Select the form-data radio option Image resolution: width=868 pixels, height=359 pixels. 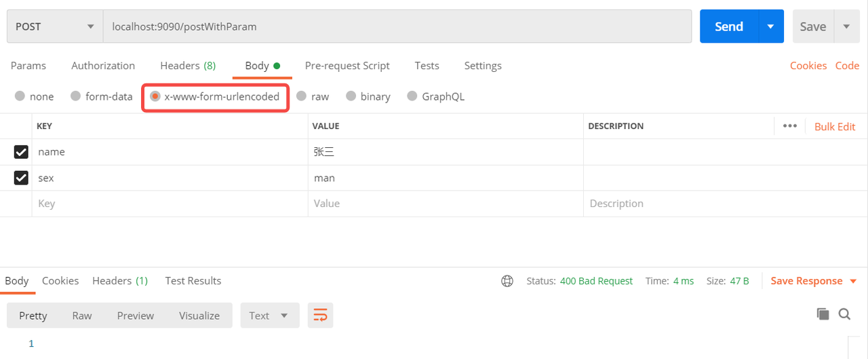pos(76,96)
